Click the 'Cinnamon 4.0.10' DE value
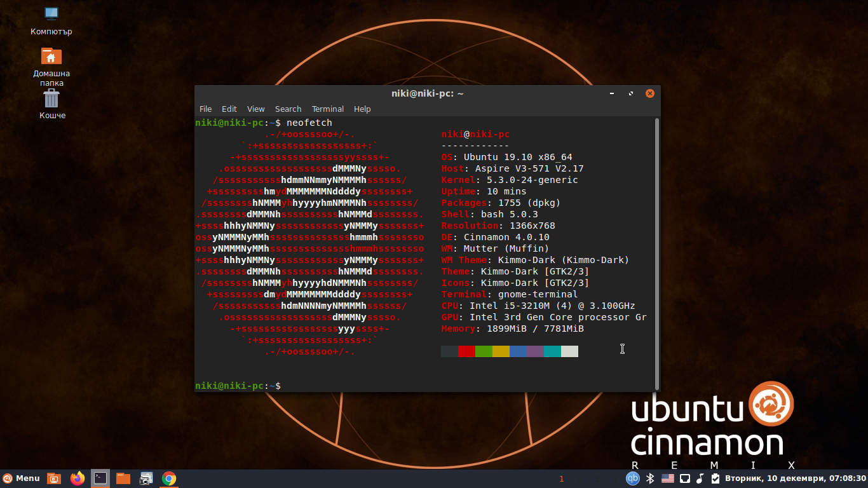Screen dimensions: 868x488 tap(506, 237)
